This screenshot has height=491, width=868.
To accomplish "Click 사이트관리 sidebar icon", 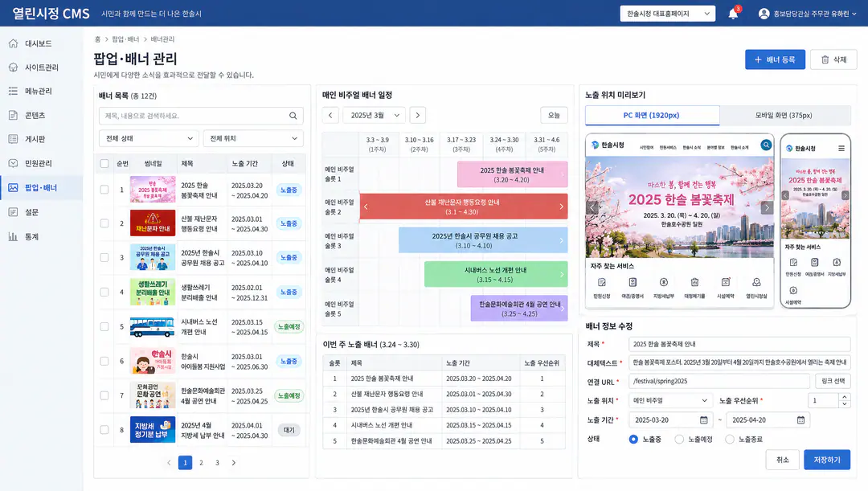I will point(14,67).
